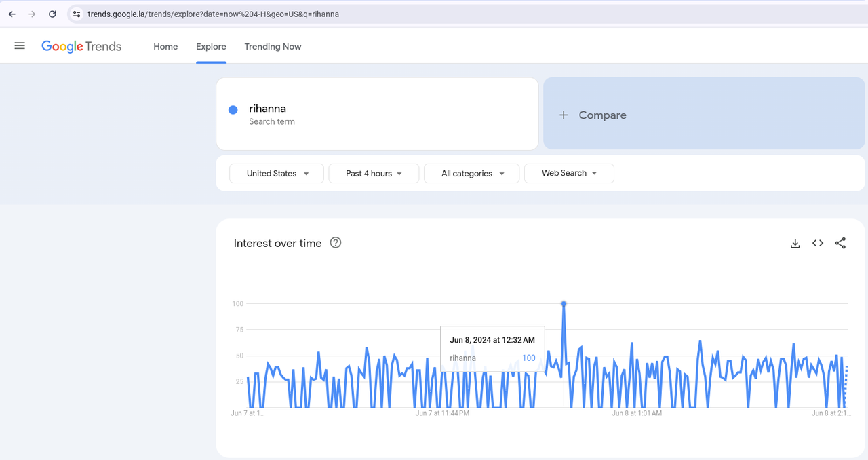Expand the Past 4 hours dropdown

click(374, 174)
